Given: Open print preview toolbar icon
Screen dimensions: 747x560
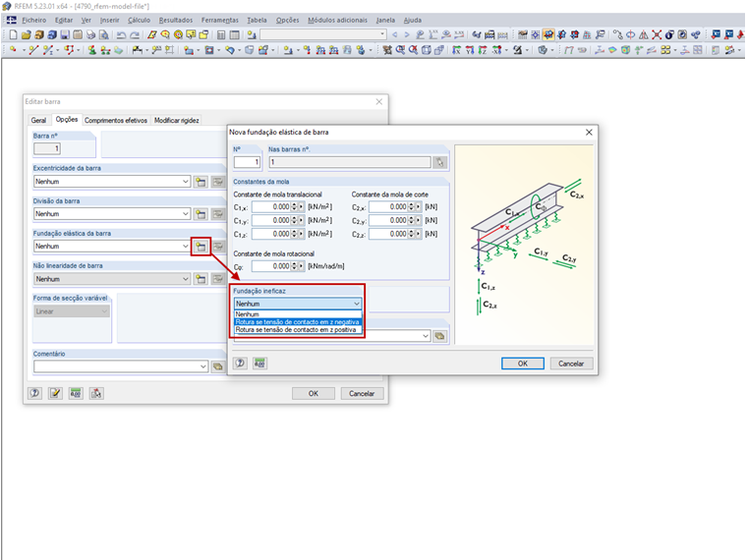Looking at the screenshot, I should [x=103, y=34].
